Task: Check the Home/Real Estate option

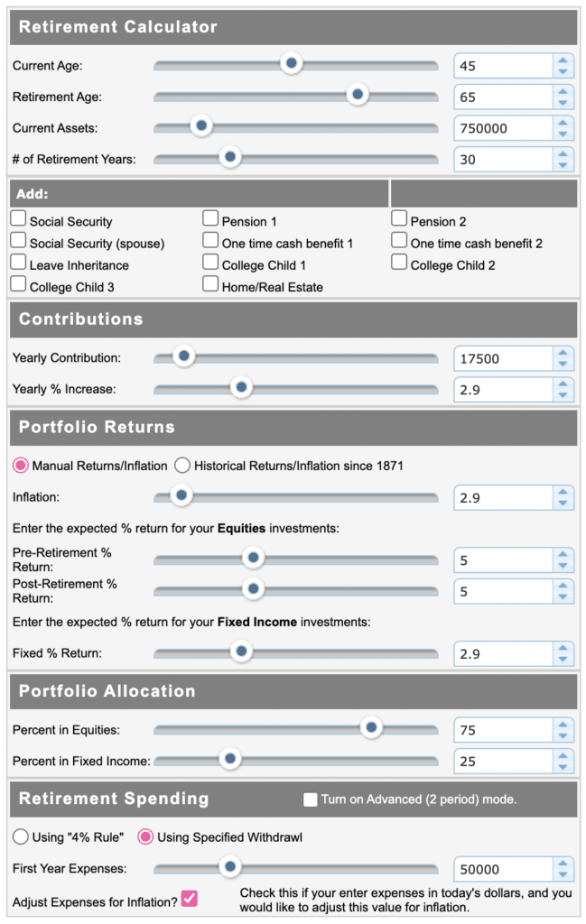Action: (210, 283)
